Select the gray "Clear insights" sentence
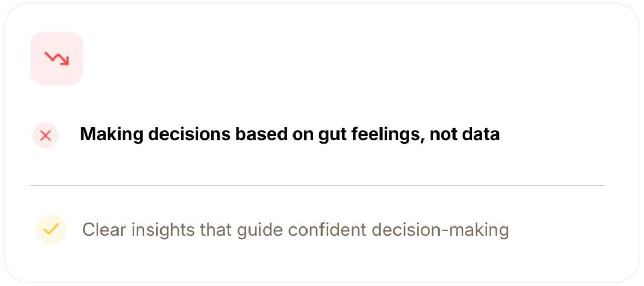 pyautogui.click(x=295, y=230)
